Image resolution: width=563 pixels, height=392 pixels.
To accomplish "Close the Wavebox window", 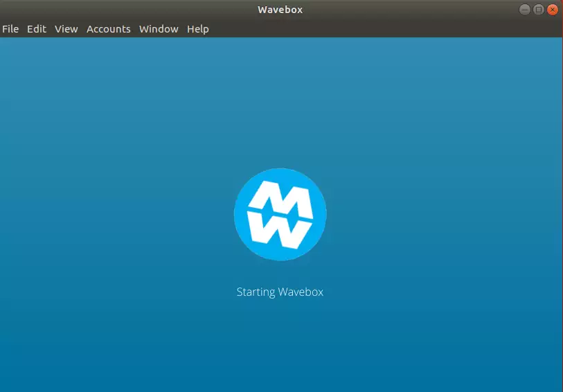I will coord(553,10).
